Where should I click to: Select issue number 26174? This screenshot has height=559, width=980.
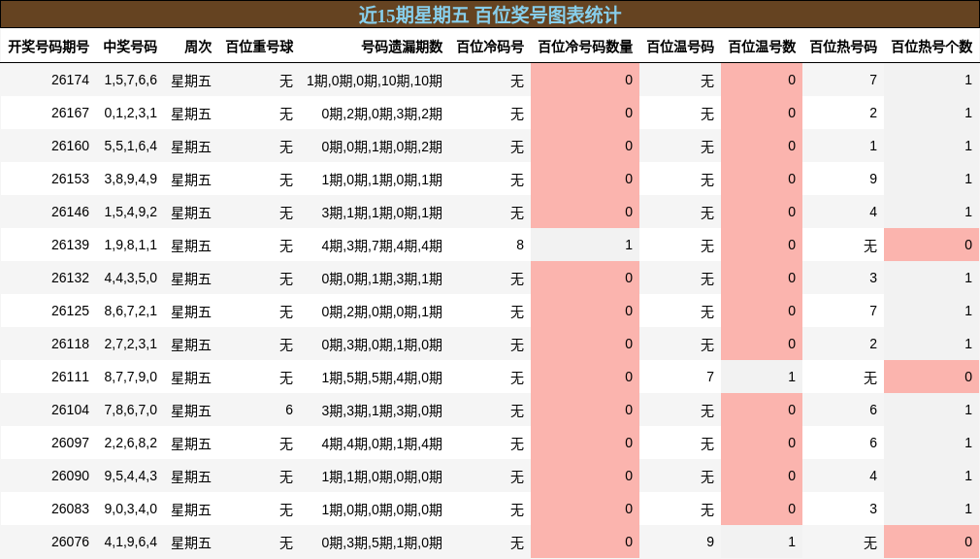pos(70,80)
